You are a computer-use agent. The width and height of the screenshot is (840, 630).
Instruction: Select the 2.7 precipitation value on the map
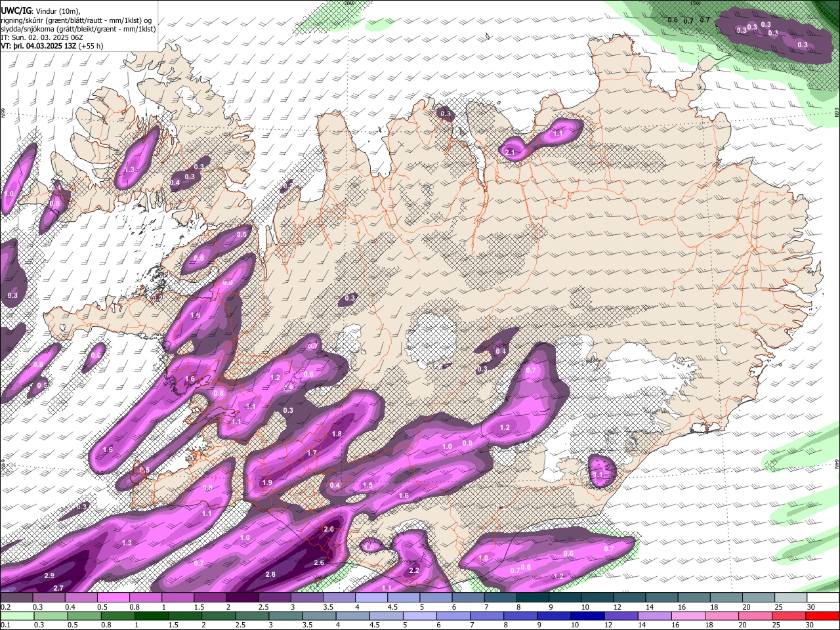tap(58, 587)
